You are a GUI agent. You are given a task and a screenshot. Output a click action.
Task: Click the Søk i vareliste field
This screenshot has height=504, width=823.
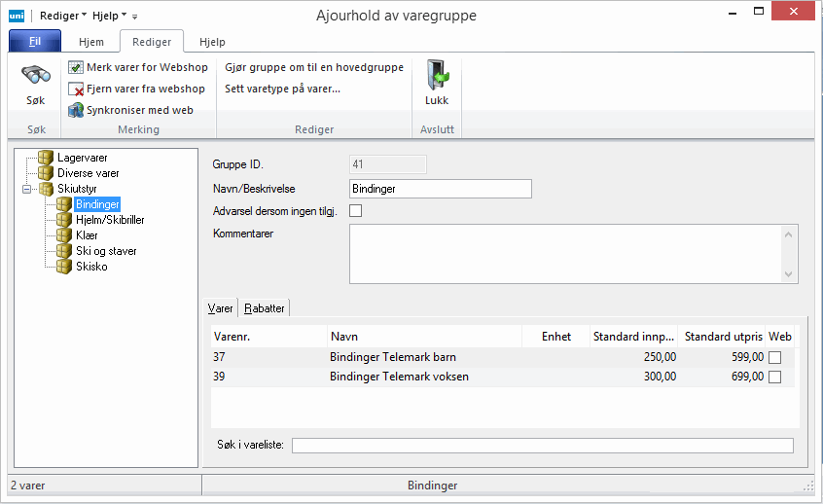pos(542,446)
